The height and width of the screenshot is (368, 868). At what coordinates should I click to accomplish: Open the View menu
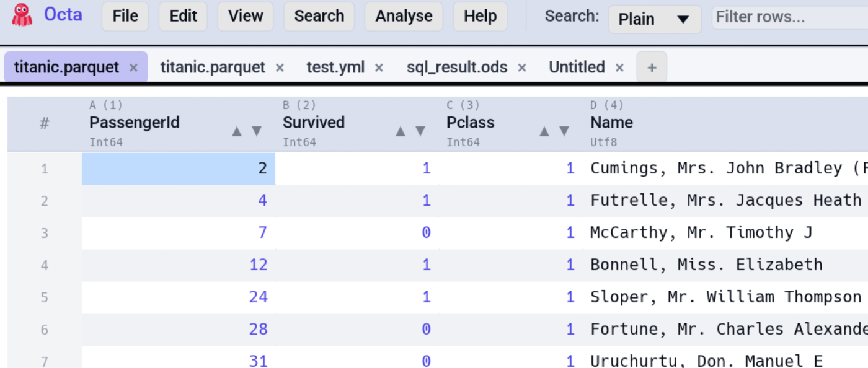[x=246, y=16]
